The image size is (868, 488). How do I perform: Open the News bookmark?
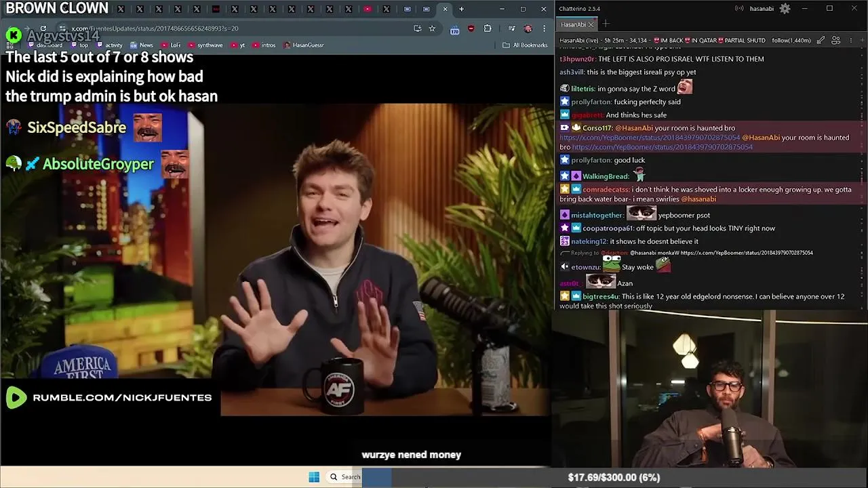click(x=142, y=45)
